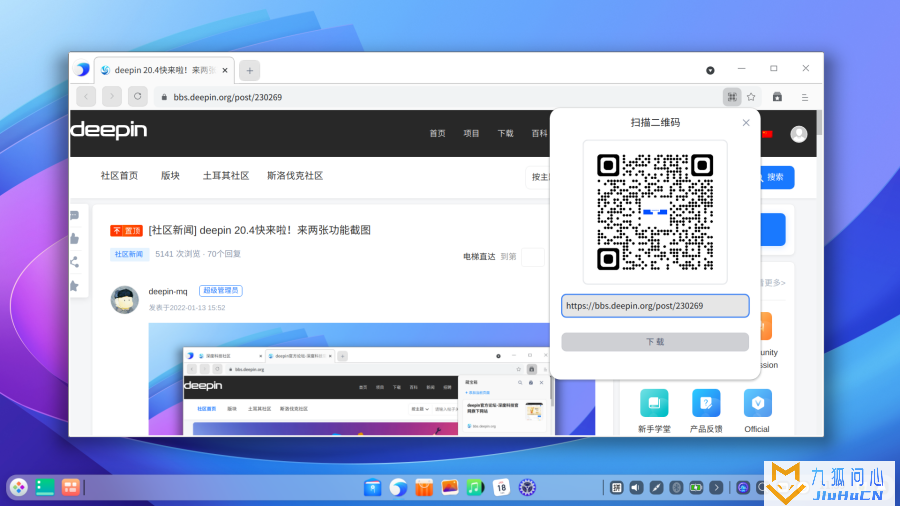Image resolution: width=900 pixels, height=506 pixels.
Task: Open the Official icon
Action: 758,403
